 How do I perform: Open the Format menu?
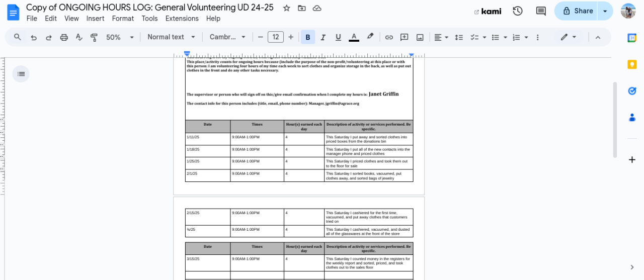[x=123, y=19]
